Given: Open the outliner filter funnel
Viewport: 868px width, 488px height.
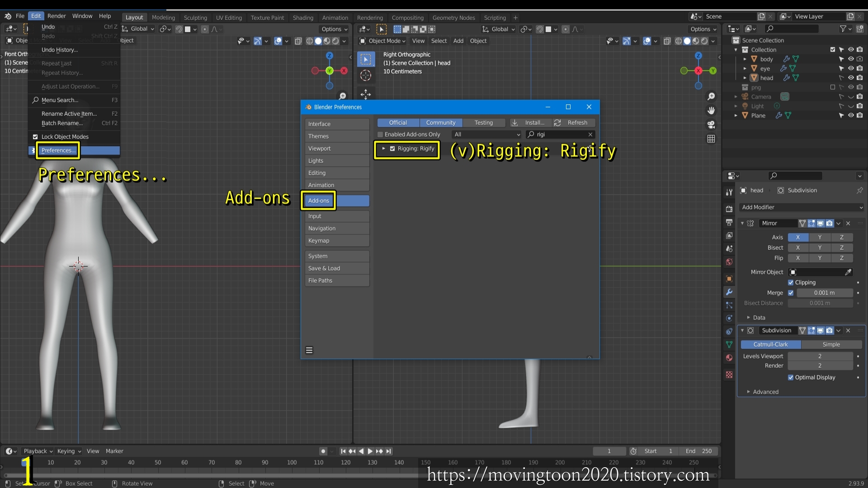Looking at the screenshot, I should [845, 28].
